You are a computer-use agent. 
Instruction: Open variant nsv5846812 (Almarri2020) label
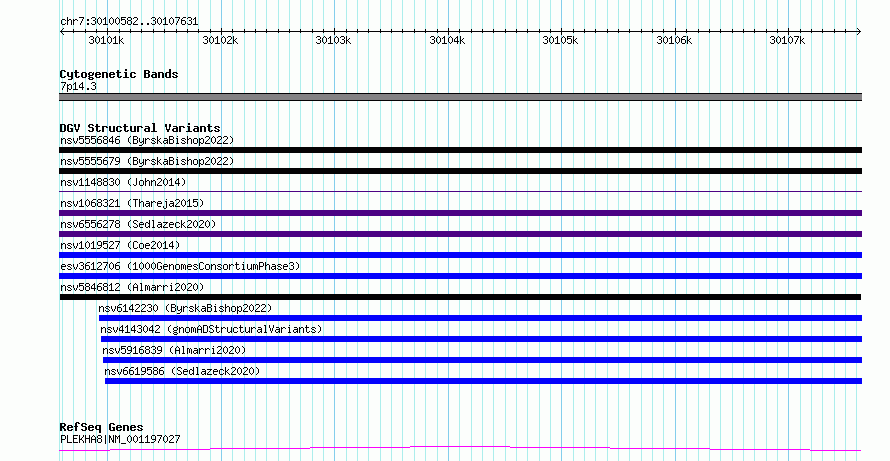(132, 287)
